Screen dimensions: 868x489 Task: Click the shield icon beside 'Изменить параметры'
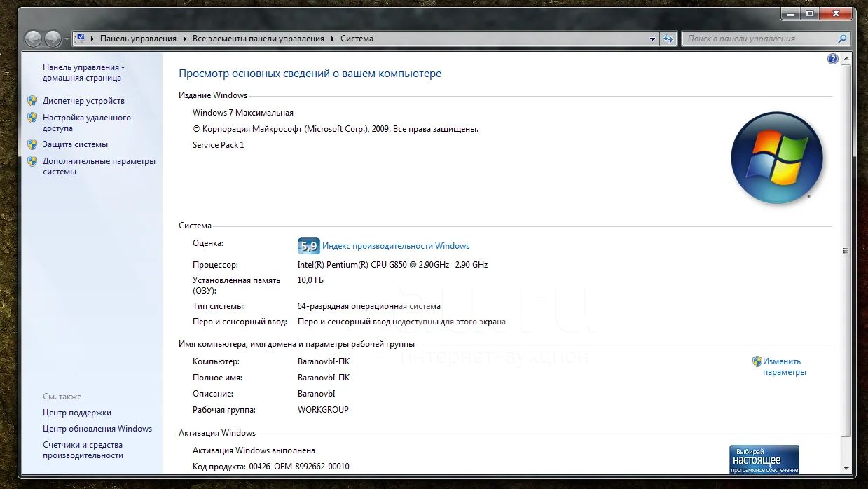point(757,361)
